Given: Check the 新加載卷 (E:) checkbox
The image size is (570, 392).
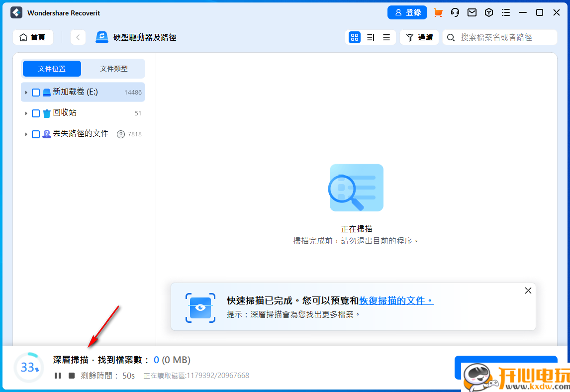Looking at the screenshot, I should (35, 92).
